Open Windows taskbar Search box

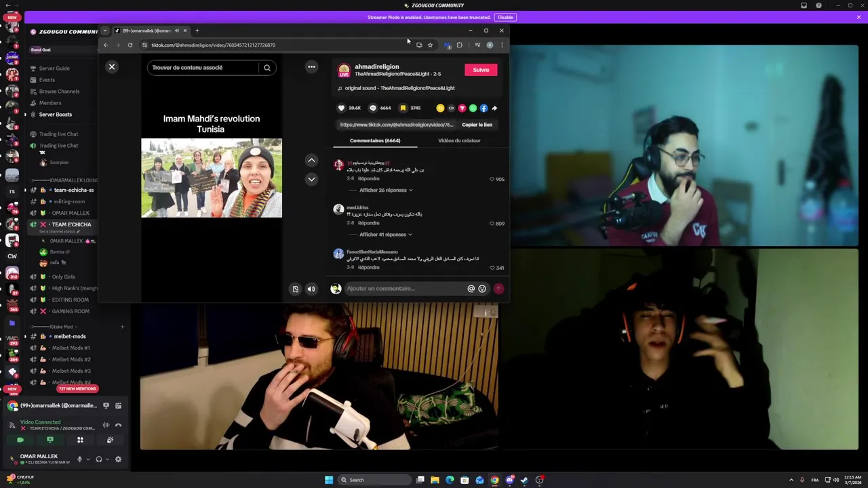click(375, 480)
